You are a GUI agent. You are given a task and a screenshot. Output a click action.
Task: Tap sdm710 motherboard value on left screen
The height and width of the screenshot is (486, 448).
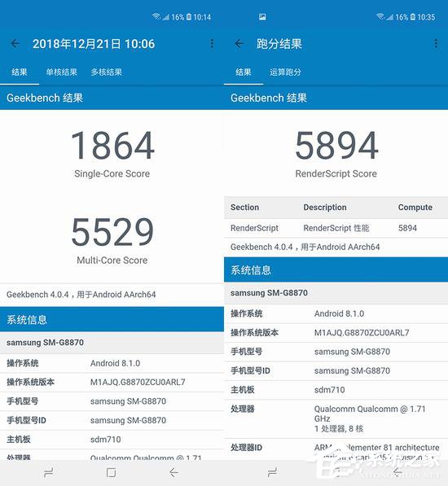point(105,440)
